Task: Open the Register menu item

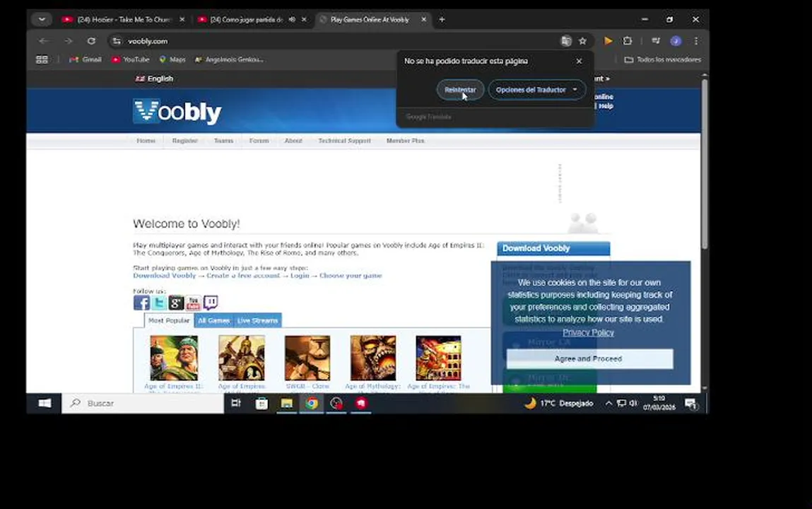Action: (185, 141)
